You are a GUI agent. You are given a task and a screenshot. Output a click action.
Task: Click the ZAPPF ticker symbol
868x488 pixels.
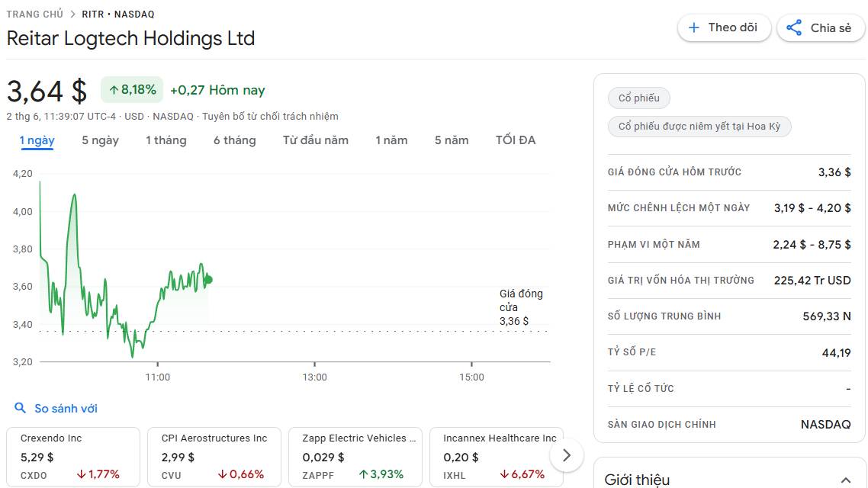coord(318,475)
